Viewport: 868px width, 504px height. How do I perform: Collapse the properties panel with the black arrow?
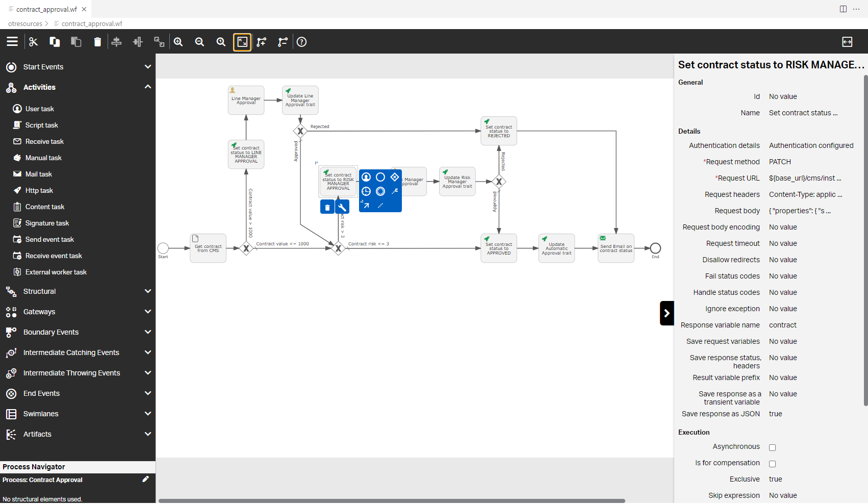(667, 313)
